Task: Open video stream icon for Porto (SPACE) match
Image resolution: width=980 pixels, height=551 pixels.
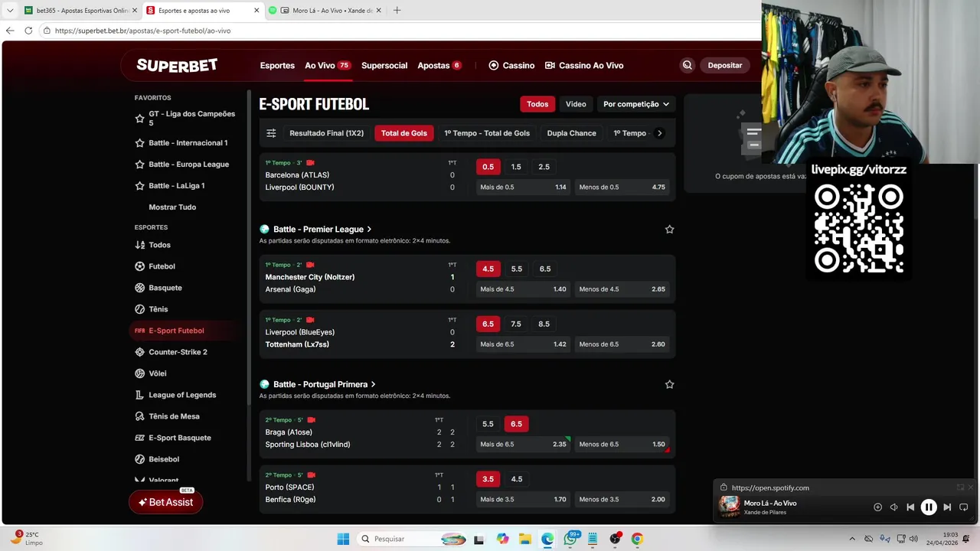Action: [311, 475]
